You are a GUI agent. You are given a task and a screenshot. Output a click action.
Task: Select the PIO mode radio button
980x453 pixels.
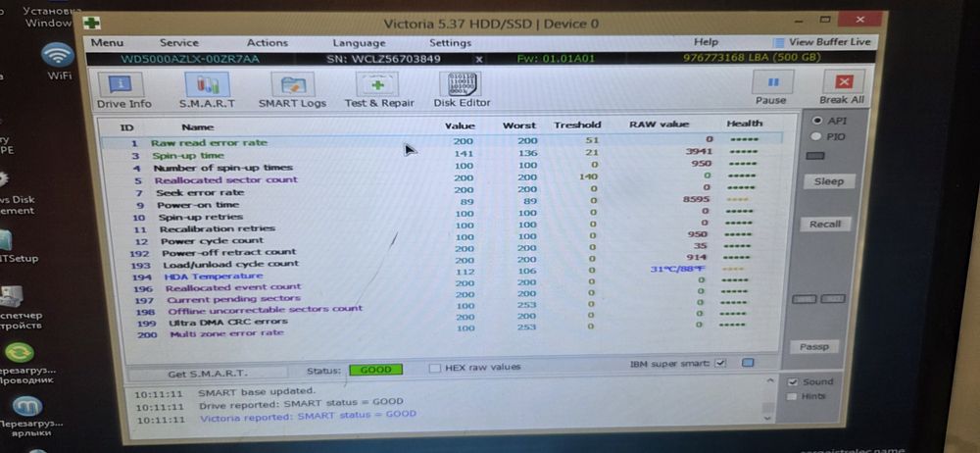(x=815, y=136)
